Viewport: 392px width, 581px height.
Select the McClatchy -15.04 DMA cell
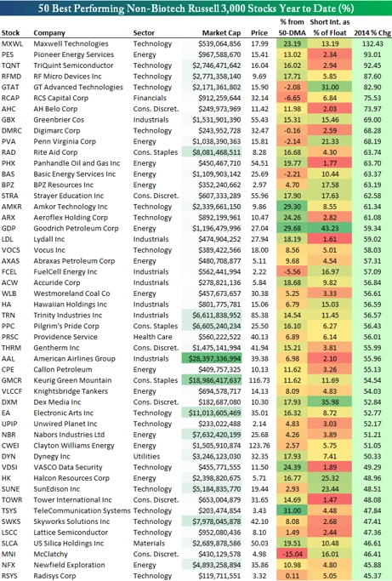click(292, 554)
